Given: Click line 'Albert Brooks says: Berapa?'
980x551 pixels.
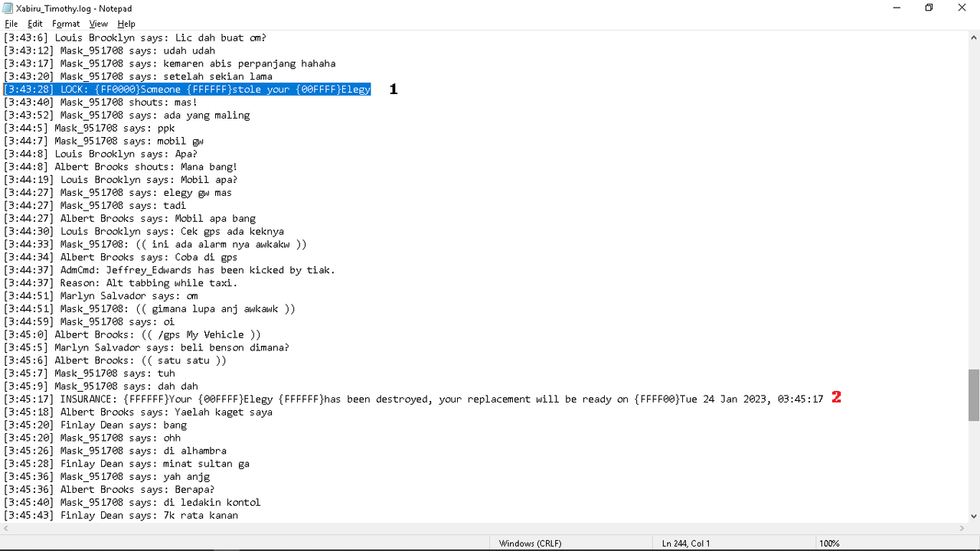Looking at the screenshot, I should coord(109,490).
